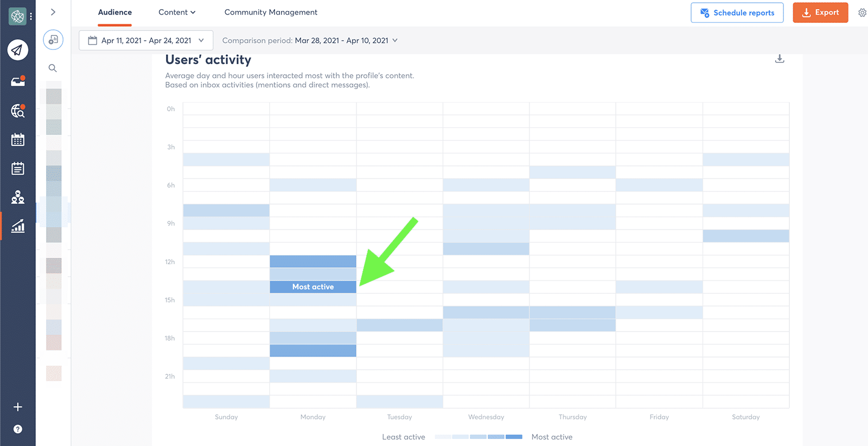Open the Reports bar chart icon

18,226
